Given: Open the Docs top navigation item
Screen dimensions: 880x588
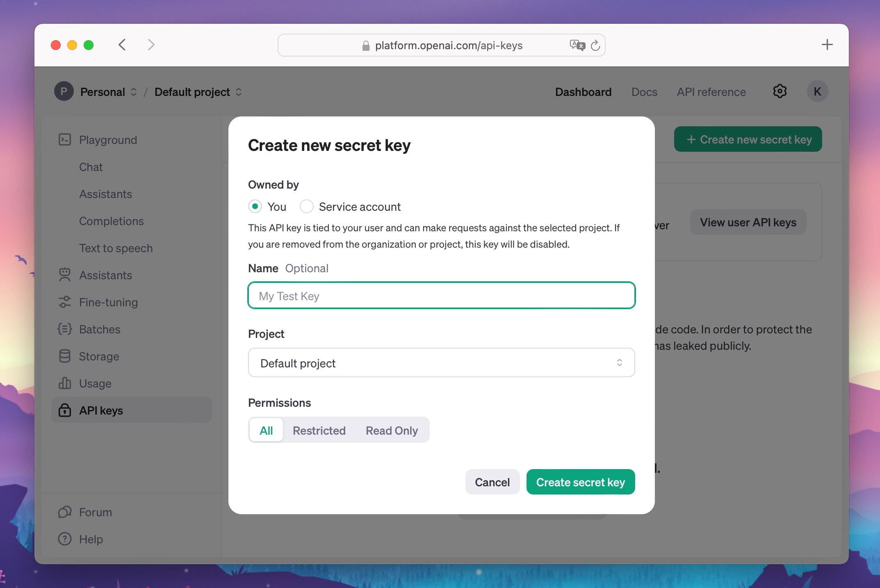Looking at the screenshot, I should 644,92.
